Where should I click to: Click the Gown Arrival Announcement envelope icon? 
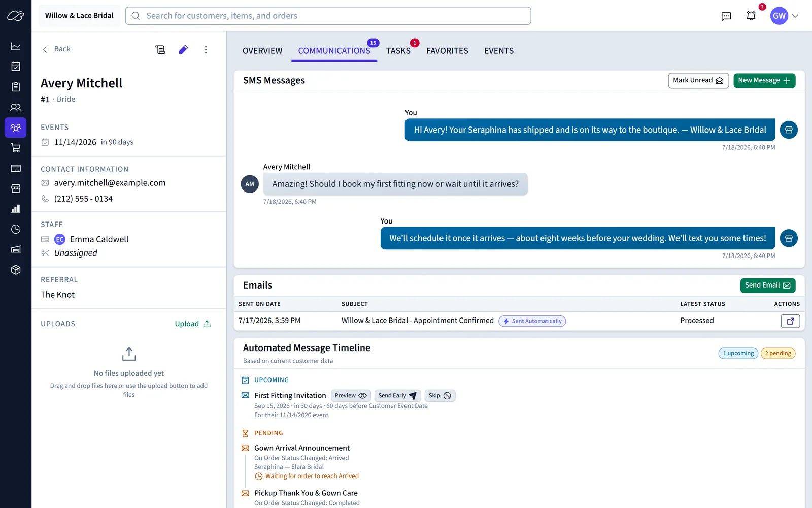click(x=245, y=448)
